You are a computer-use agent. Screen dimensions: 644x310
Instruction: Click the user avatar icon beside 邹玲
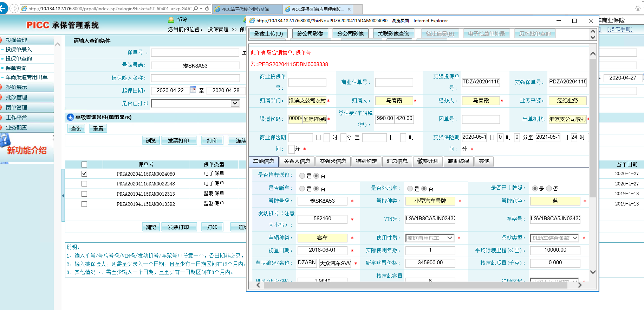[171, 20]
